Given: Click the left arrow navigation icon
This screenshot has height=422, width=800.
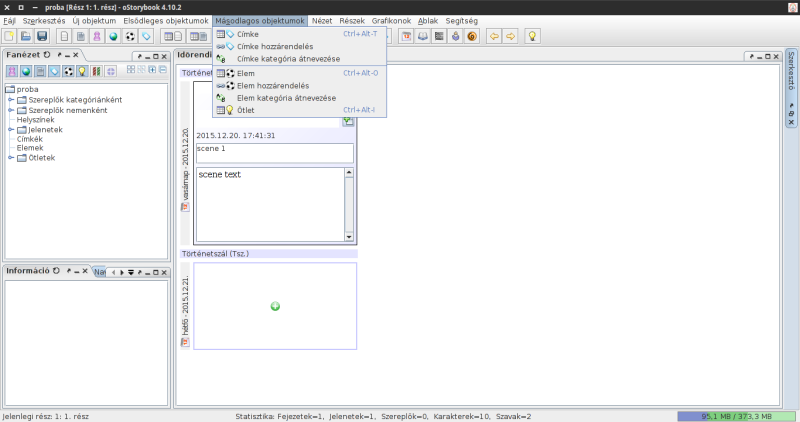Looking at the screenshot, I should 493,36.
